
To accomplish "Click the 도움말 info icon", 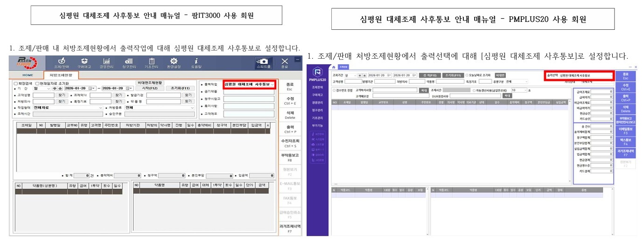I will tap(196, 63).
